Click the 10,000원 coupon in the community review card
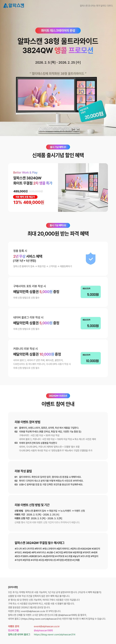Image resolution: width=116 pixels, height=644 pixels. pos(91,358)
